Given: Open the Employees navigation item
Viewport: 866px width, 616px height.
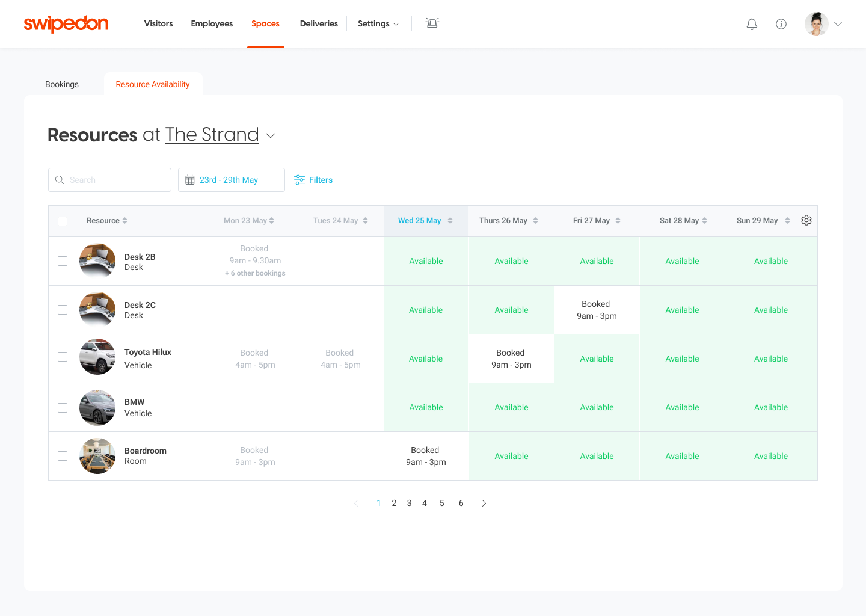Looking at the screenshot, I should (x=212, y=23).
